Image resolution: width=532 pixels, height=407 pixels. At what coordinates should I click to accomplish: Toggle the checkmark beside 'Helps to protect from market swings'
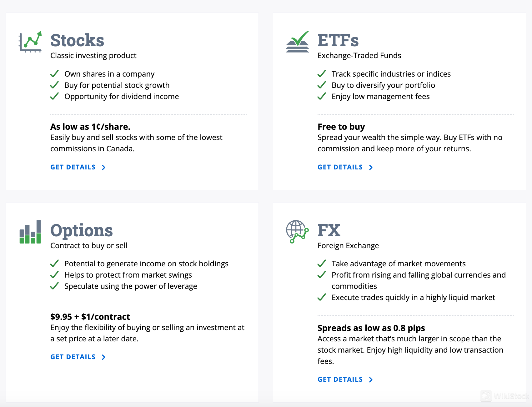click(55, 274)
